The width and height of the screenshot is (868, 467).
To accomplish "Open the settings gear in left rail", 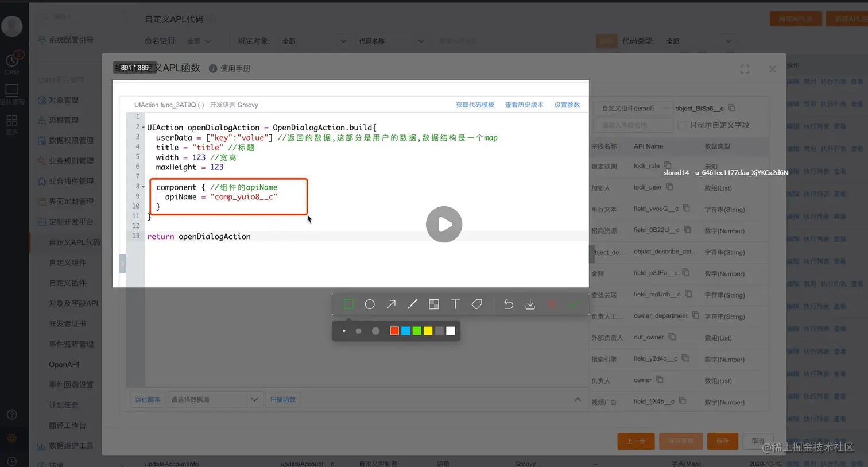I will (11, 438).
